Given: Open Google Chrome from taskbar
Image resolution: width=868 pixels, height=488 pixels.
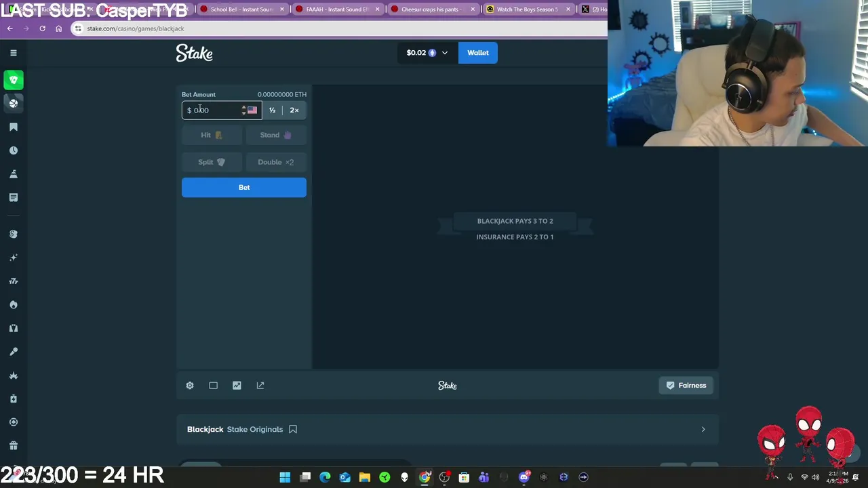Looking at the screenshot, I should [425, 477].
